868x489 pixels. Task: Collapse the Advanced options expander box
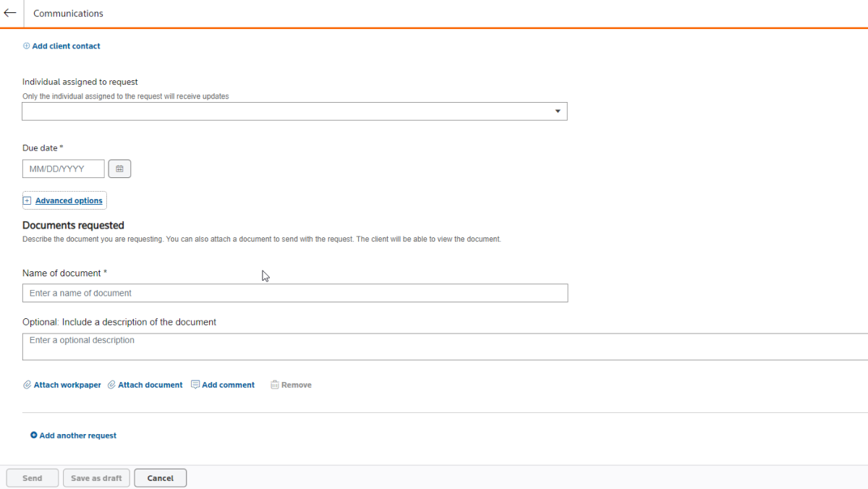27,200
